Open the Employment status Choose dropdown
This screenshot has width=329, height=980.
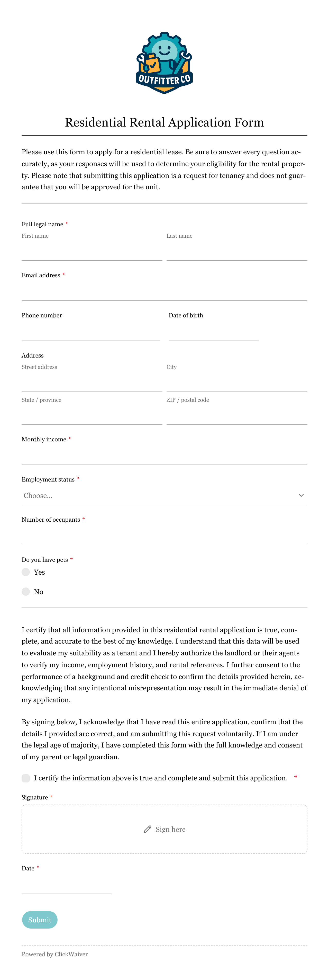[x=164, y=495]
